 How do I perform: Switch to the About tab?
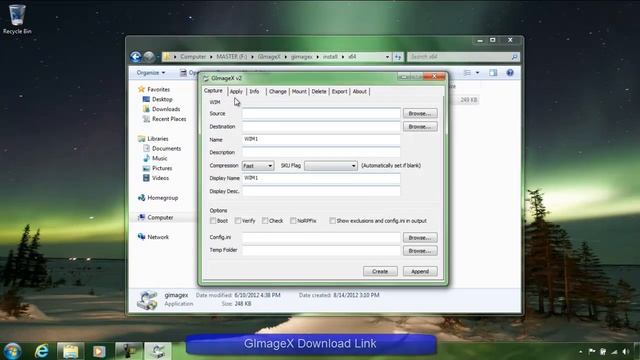360,91
